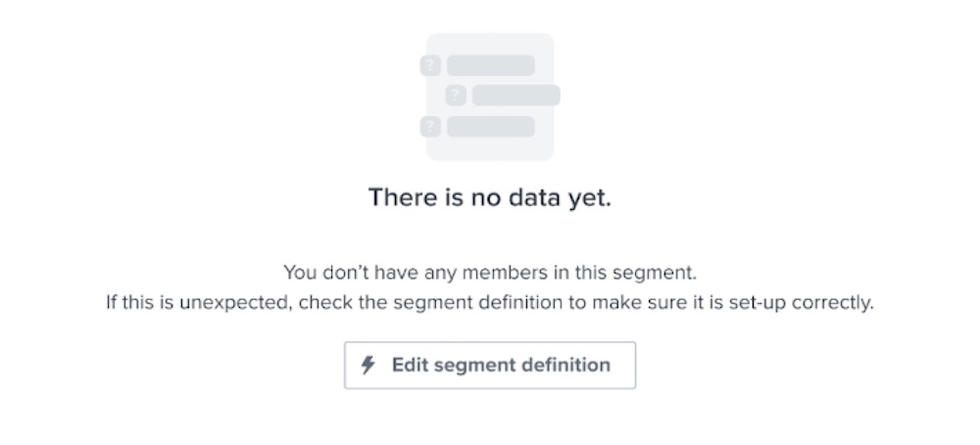Click the "If this is unexpected" help text line
The width and height of the screenshot is (980, 445).
pyautogui.click(x=489, y=303)
